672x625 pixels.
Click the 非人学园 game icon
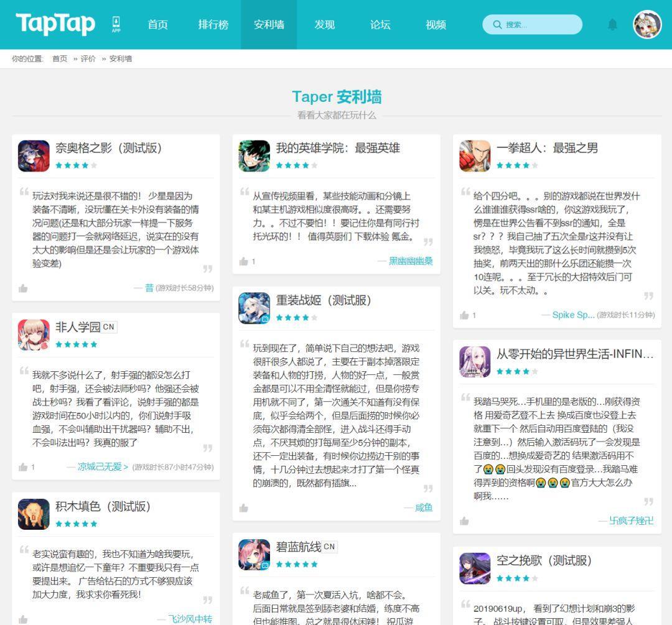pos(34,335)
